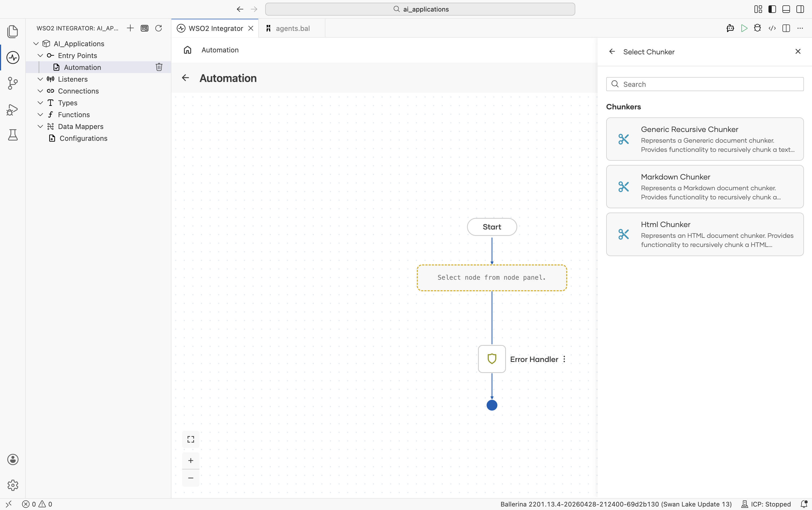Open the AI chat copilot icon
Image resolution: width=812 pixels, height=510 pixels.
tap(730, 28)
